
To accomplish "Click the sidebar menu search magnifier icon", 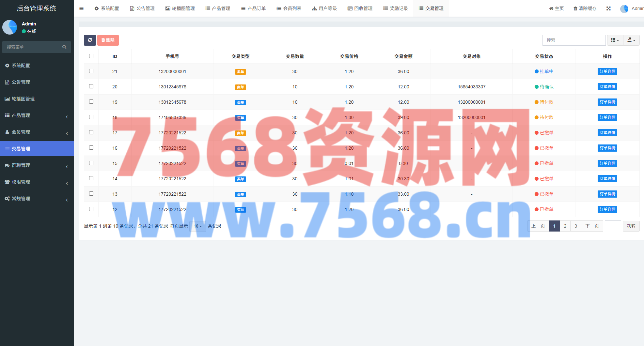I will [x=64, y=47].
